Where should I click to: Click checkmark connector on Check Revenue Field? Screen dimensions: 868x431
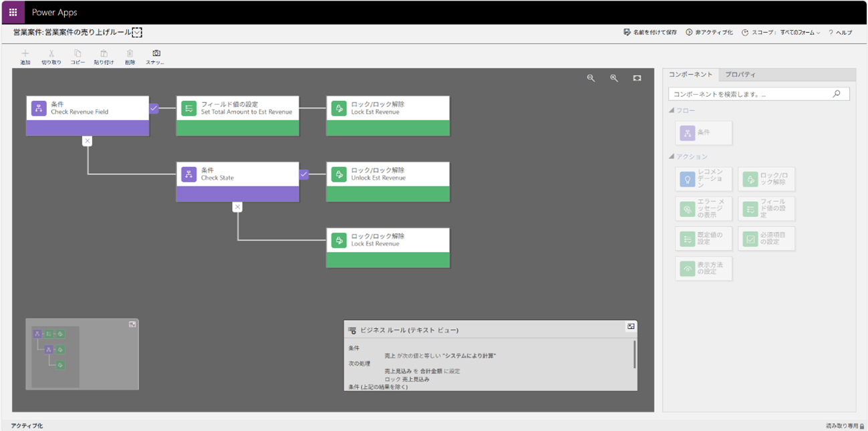(x=154, y=108)
